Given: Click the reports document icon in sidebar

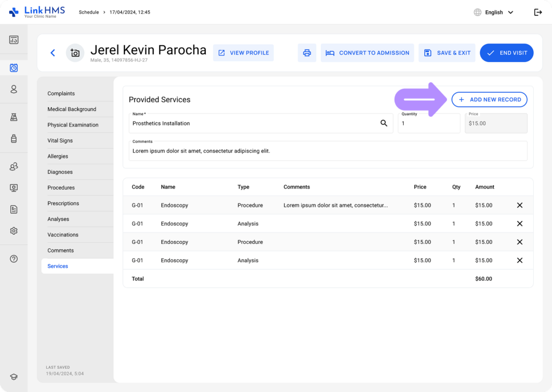Looking at the screenshot, I should (13, 209).
